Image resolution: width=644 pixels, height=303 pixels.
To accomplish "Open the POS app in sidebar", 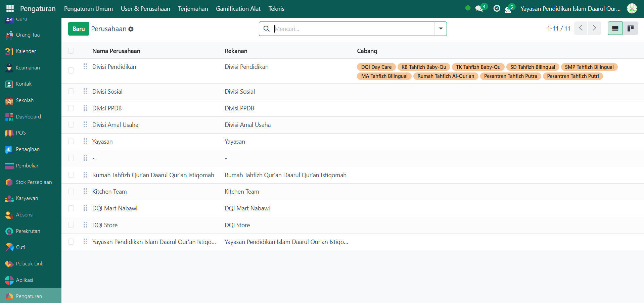I will click(20, 133).
